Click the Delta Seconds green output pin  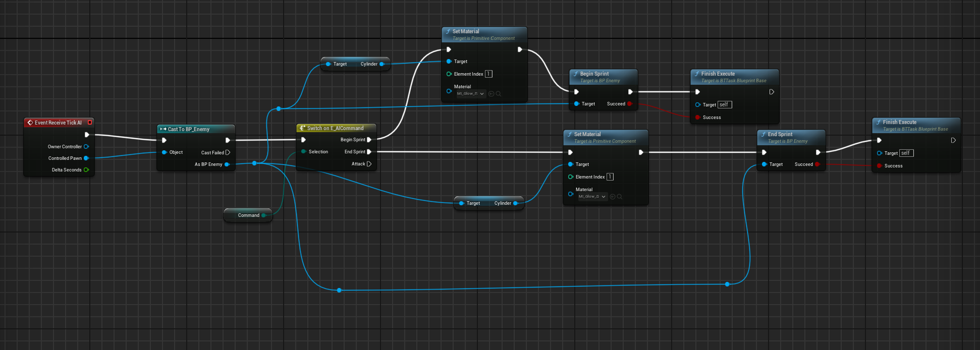pos(86,170)
